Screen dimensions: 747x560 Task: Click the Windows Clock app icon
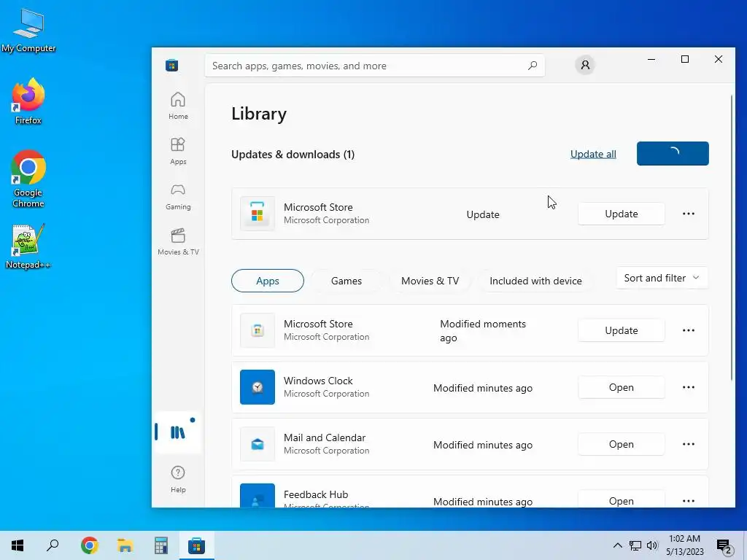(258, 386)
